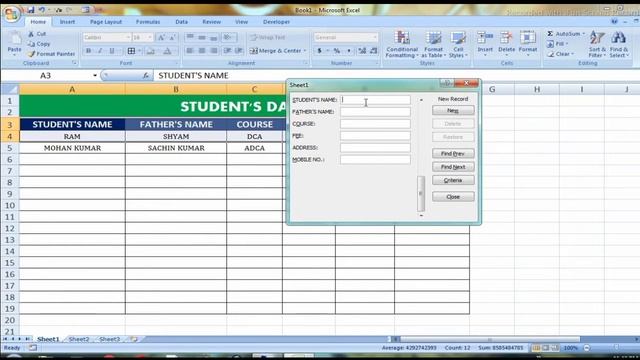Click the Increase Font Size icon
This screenshot has height=360, width=640.
click(161, 38)
